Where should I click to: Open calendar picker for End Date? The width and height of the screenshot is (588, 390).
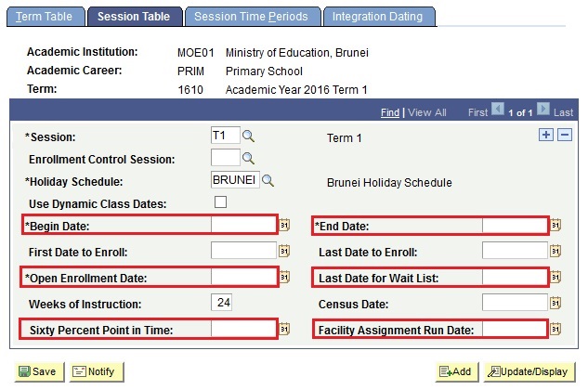click(555, 225)
